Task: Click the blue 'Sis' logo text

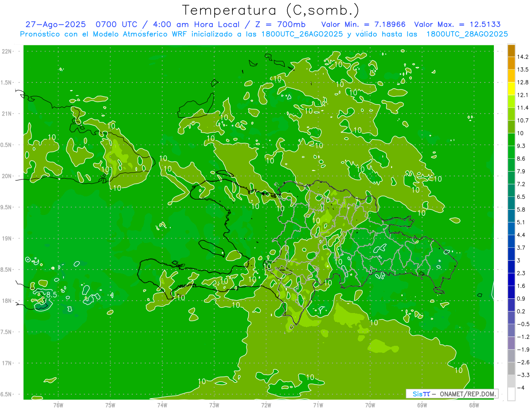Action: (x=417, y=393)
